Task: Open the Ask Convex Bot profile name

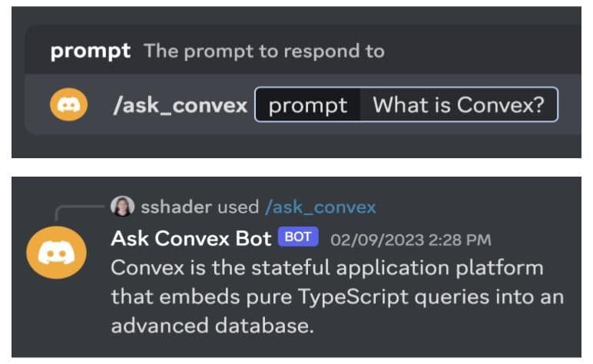Action: point(190,238)
